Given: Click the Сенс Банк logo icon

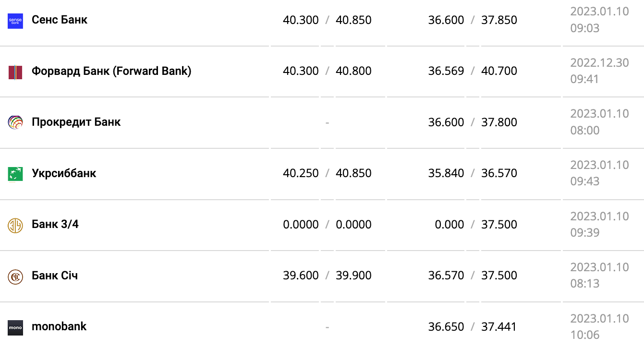Looking at the screenshot, I should point(15,21).
